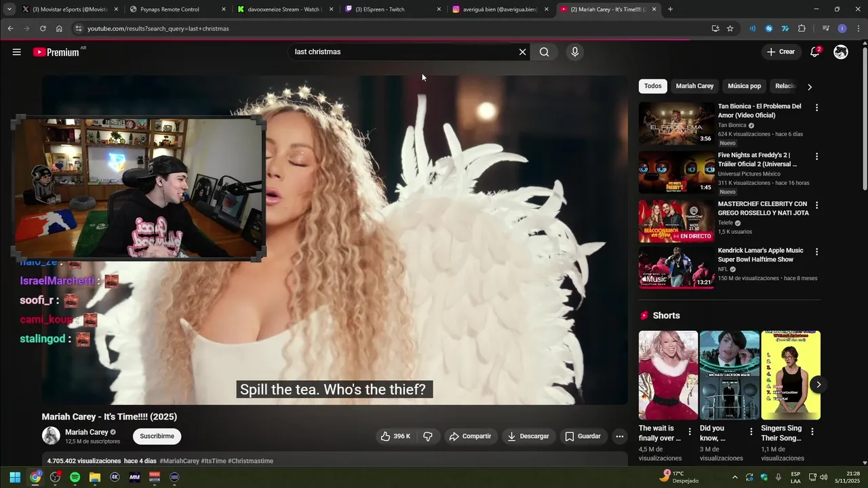
Task: Open Tan Bionica video thumbnail
Action: point(676,123)
